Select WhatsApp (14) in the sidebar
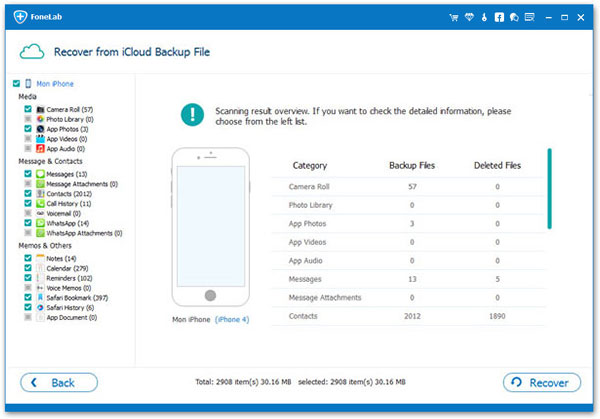Image resolution: width=600 pixels, height=419 pixels. click(x=68, y=223)
